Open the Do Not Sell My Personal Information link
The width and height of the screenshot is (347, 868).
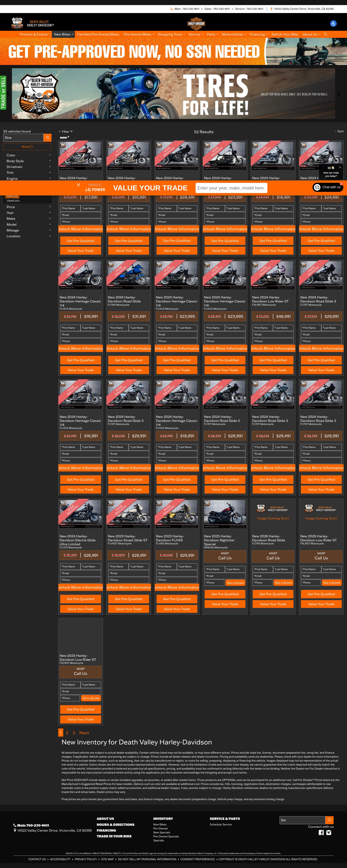pyautogui.click(x=147, y=859)
